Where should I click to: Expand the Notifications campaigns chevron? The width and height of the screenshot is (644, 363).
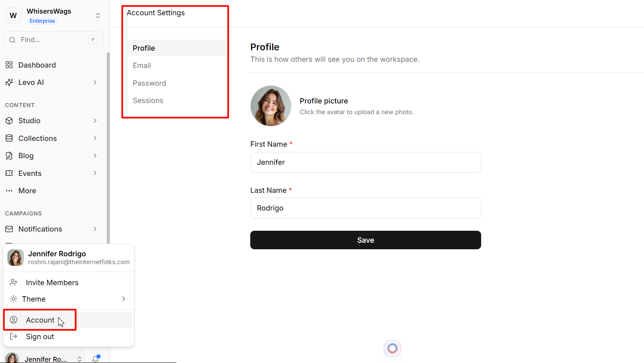[95, 229]
